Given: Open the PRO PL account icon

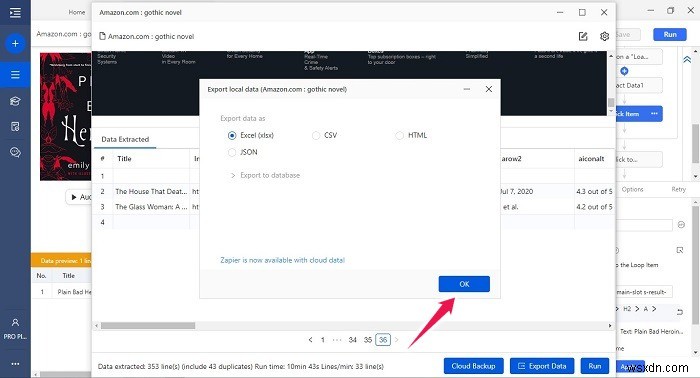Looking at the screenshot, I should pos(15,329).
